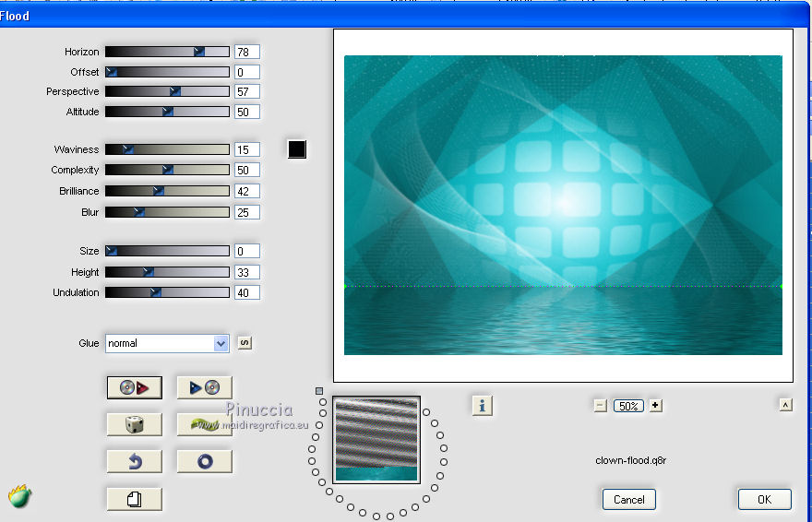This screenshot has height=522, width=812.
Task: Click the load preset disc button
Action: click(x=134, y=387)
